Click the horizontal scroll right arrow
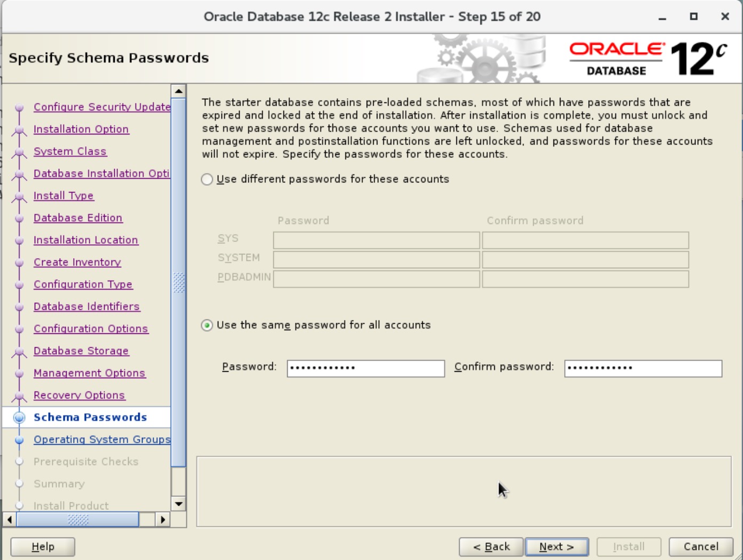This screenshot has width=743, height=560. [163, 519]
